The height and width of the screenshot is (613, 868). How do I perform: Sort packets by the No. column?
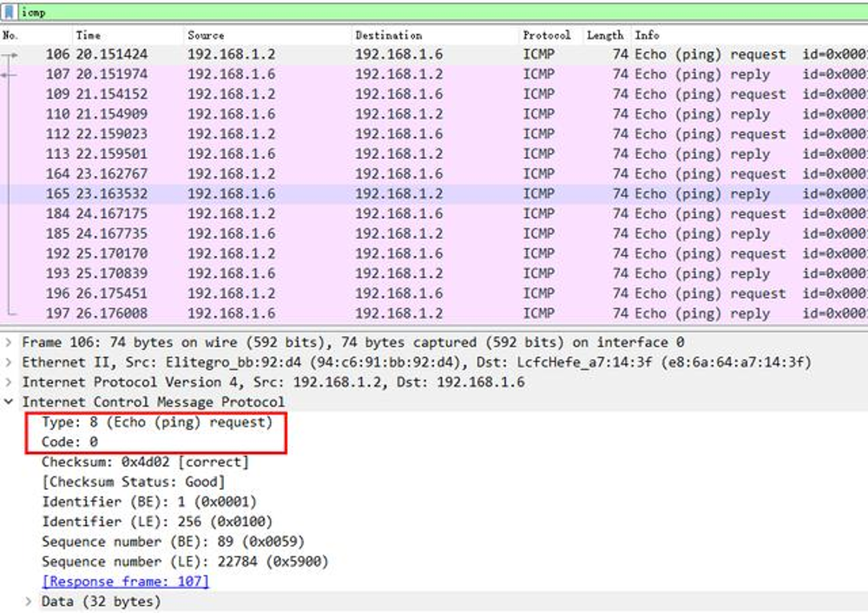coord(10,36)
